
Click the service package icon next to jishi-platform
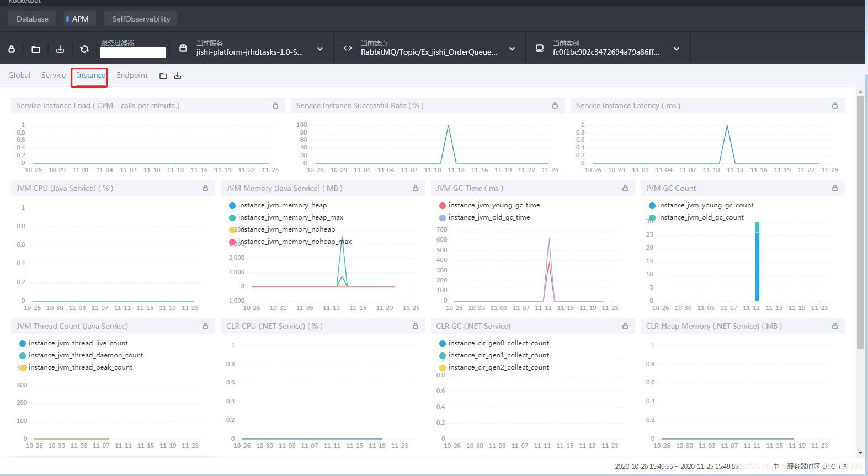click(x=183, y=48)
